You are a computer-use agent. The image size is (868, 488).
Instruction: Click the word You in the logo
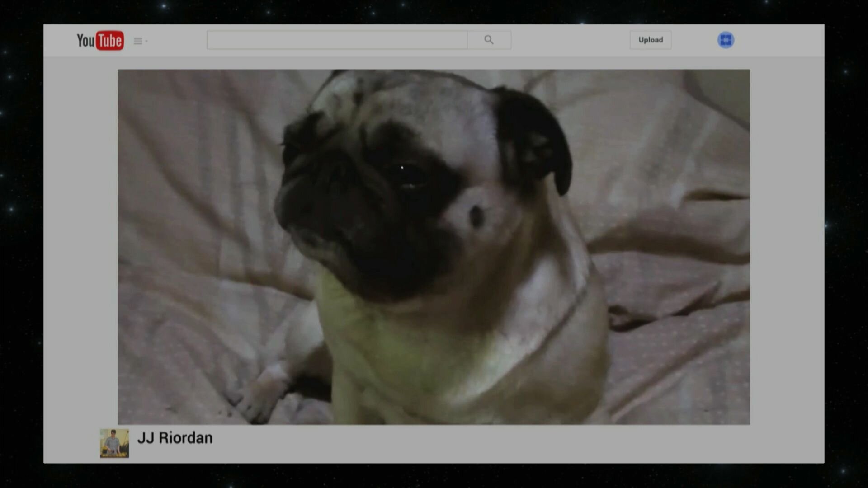click(85, 41)
